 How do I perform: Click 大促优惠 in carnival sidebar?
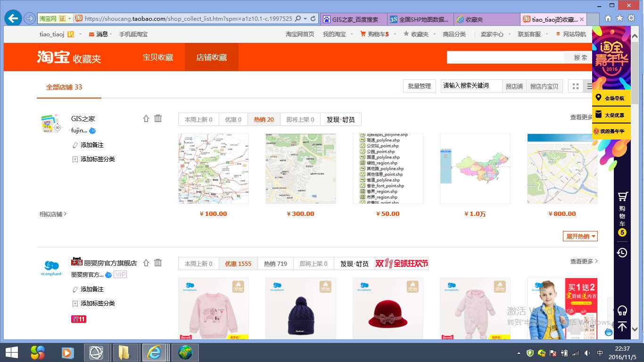(611, 115)
